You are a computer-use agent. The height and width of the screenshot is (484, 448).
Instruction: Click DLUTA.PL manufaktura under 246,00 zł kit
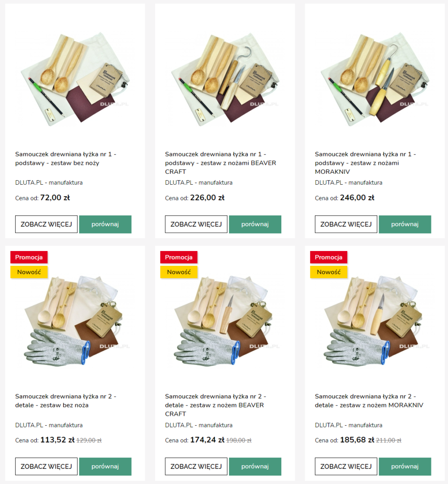(x=349, y=182)
